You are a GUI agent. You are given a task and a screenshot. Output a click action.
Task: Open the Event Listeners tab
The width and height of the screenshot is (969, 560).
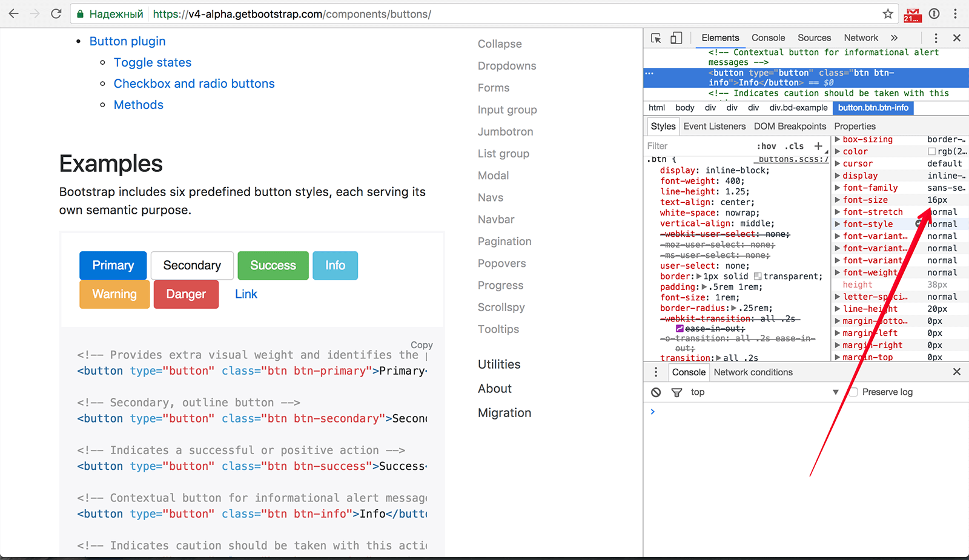pyautogui.click(x=714, y=126)
